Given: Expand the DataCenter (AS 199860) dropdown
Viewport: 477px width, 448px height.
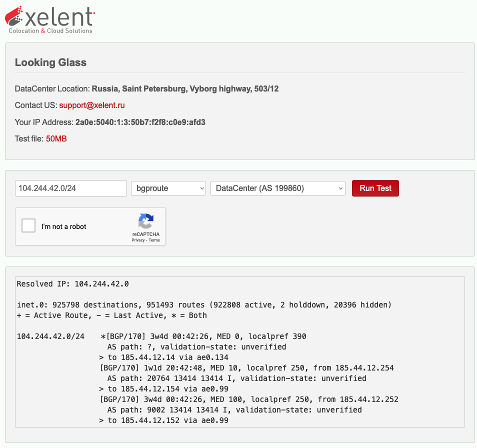Looking at the screenshot, I should tap(277, 188).
